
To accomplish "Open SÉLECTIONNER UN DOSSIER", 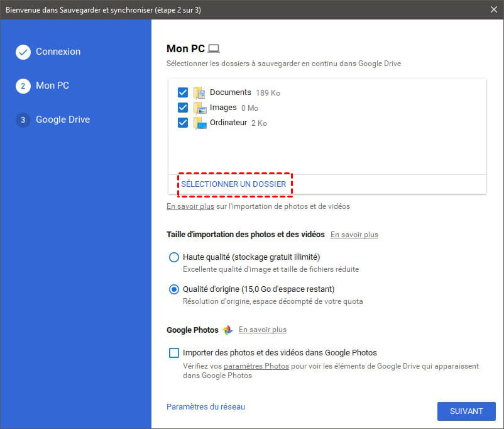I will click(x=235, y=184).
